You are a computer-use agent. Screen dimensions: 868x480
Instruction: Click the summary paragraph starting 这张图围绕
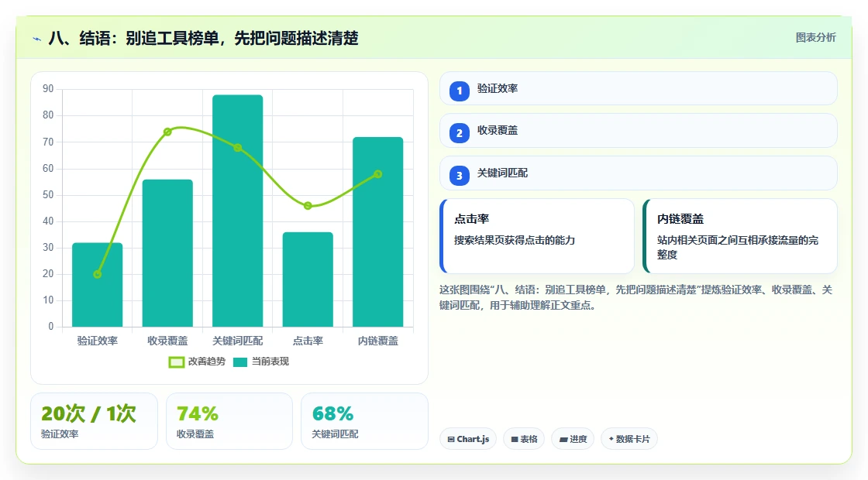click(636, 297)
